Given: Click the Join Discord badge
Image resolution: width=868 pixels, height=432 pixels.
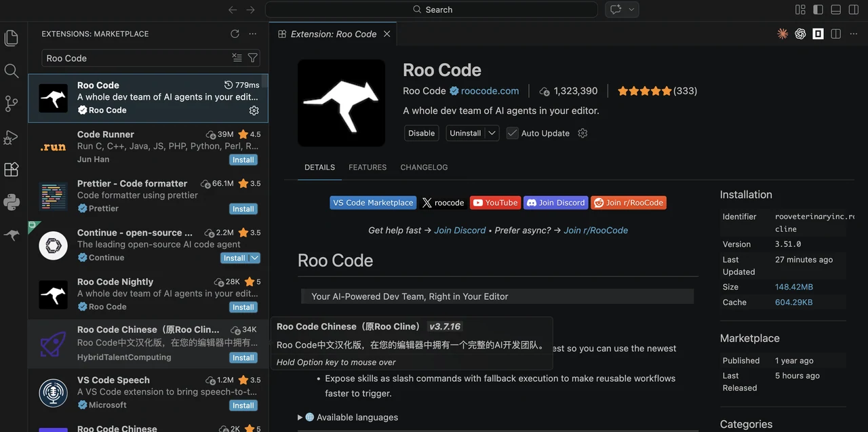Looking at the screenshot, I should pos(555,203).
